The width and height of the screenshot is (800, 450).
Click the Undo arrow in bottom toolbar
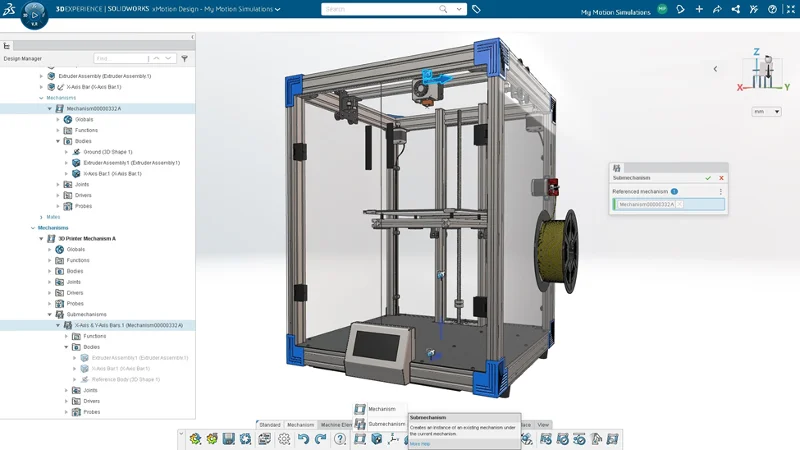pos(304,439)
